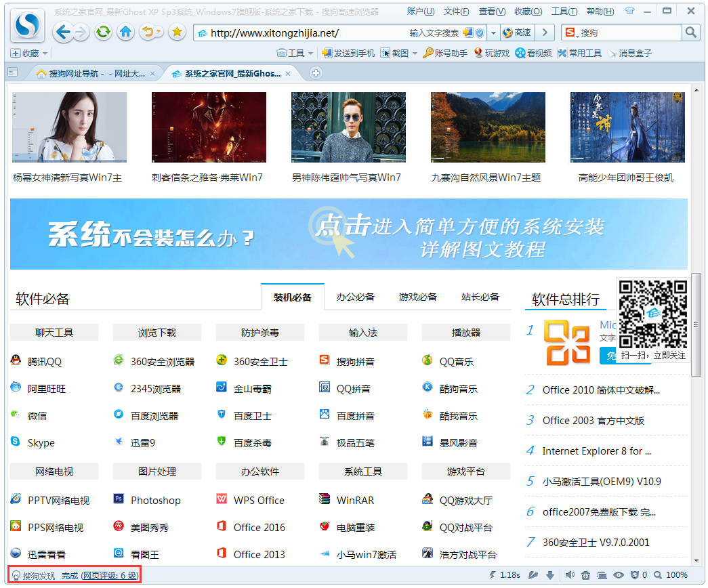Viewport: 708px width, 588px height.
Task: Click arrow button right of 高速
Action: 545,33
